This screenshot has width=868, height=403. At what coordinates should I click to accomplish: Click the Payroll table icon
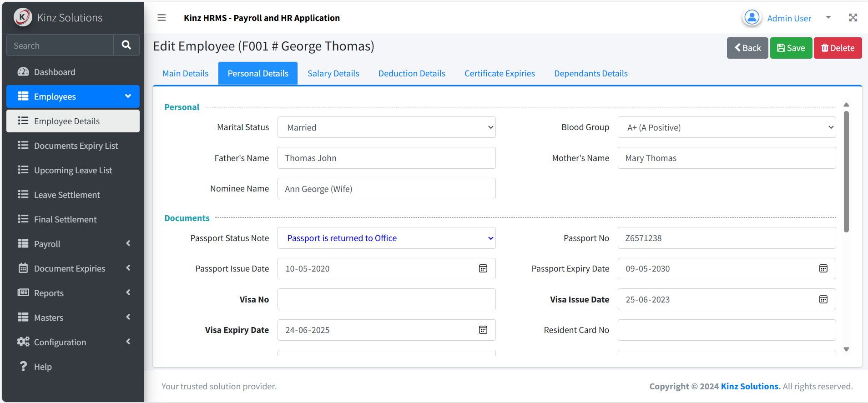(23, 244)
